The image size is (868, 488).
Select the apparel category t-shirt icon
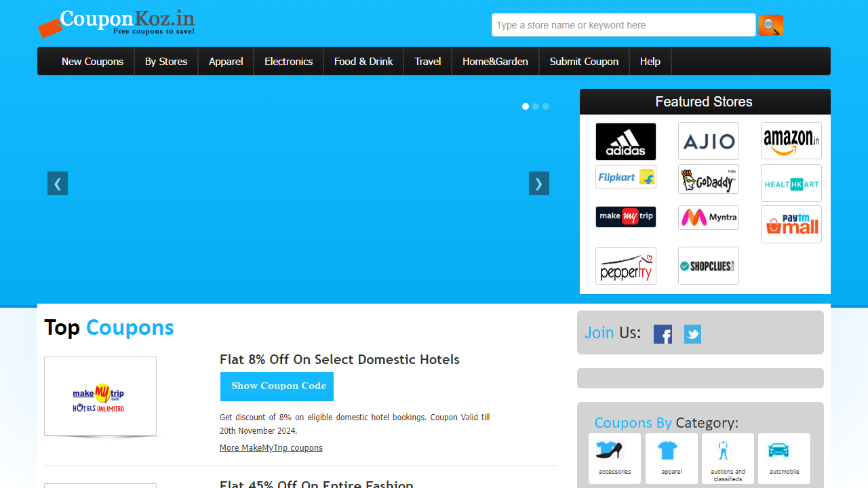667,451
